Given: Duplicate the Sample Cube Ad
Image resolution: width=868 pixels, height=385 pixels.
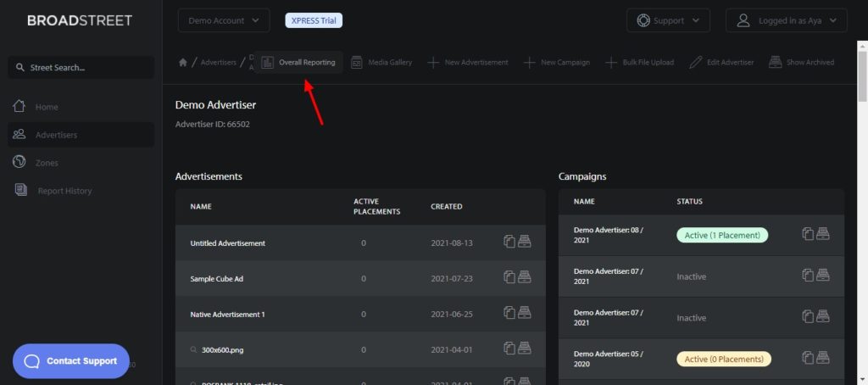Looking at the screenshot, I should point(509,277).
